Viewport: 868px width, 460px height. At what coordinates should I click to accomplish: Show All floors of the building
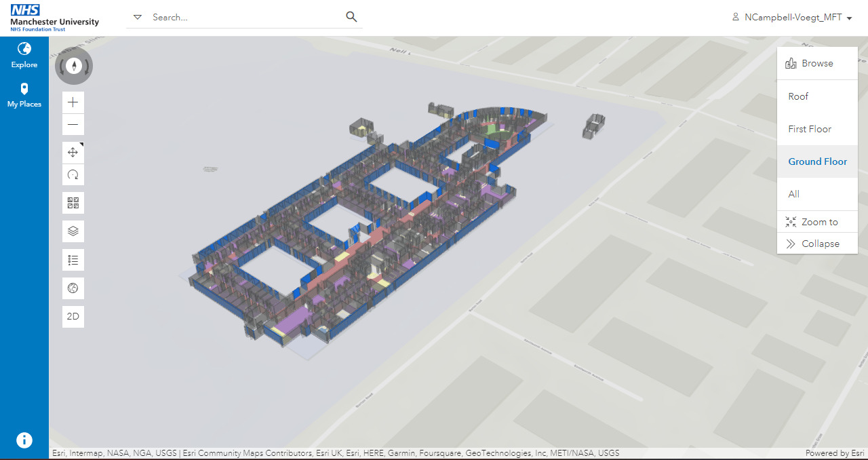(x=793, y=194)
